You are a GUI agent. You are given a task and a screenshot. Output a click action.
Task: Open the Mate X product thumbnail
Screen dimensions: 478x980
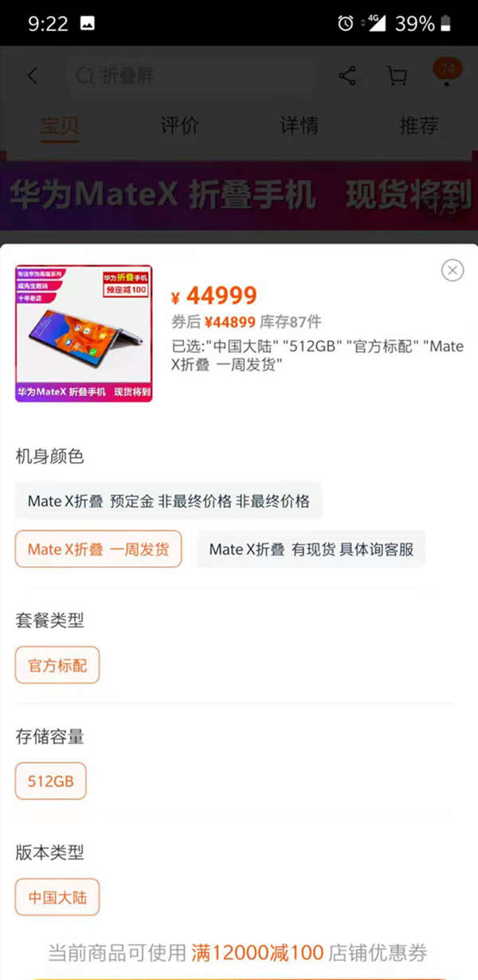point(84,334)
